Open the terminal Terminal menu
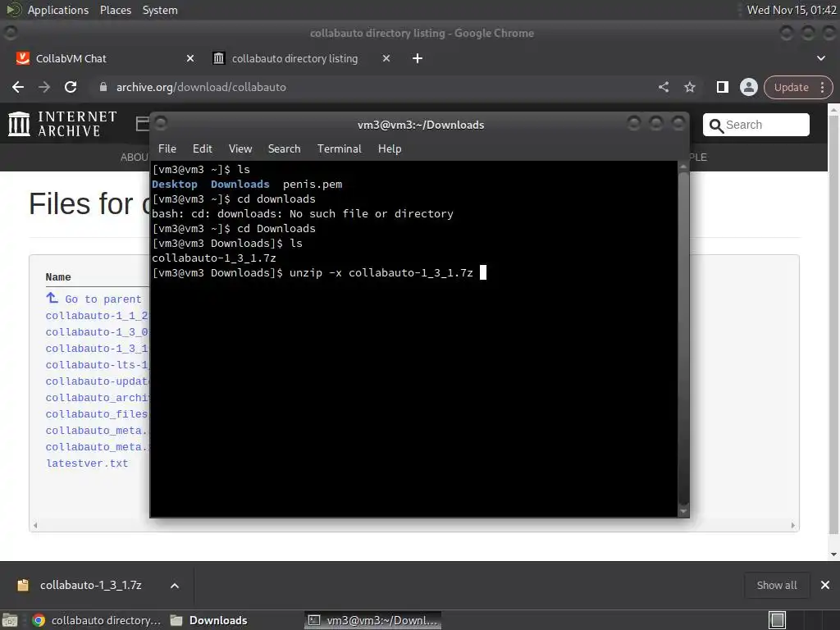The height and width of the screenshot is (630, 840). pyautogui.click(x=339, y=149)
